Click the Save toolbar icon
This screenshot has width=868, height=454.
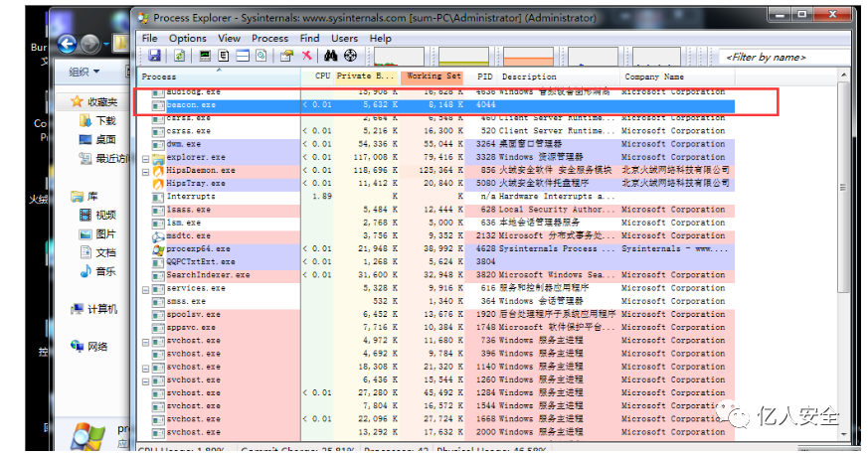click(154, 56)
